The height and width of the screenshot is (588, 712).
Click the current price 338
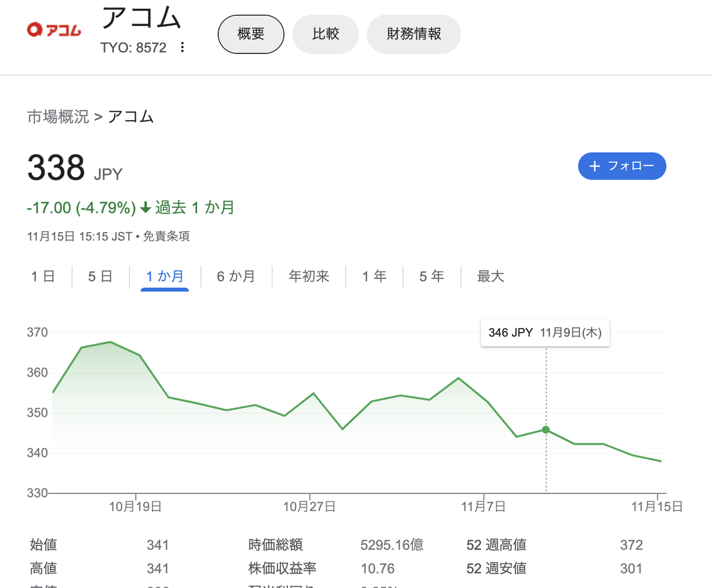pyautogui.click(x=56, y=168)
